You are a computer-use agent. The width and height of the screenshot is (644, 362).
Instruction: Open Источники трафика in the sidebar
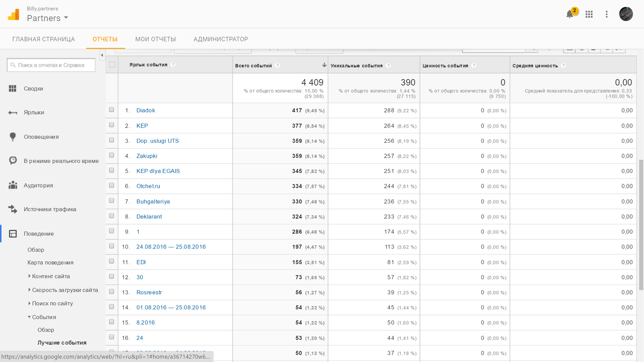tap(50, 209)
